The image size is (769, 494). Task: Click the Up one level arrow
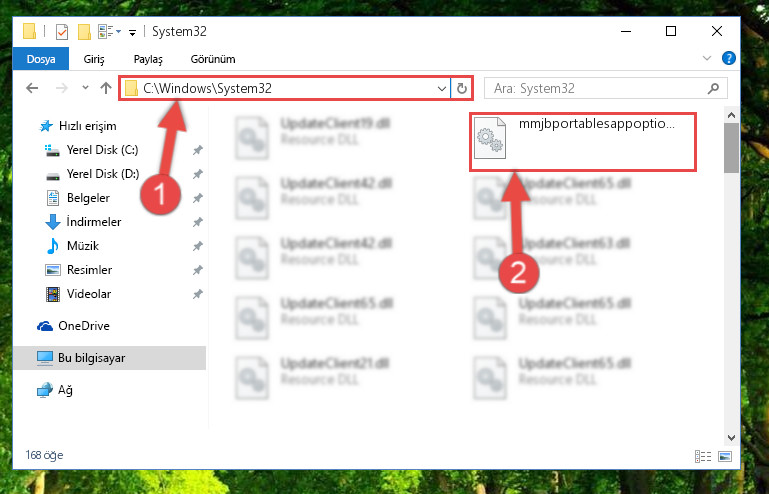click(106, 88)
